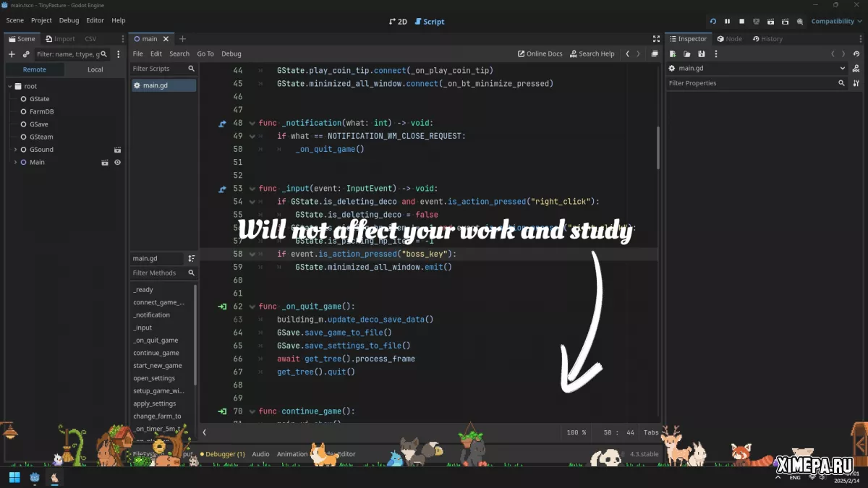Select the Remote scene tree view
This screenshot has width=868, height=488.
(x=34, y=69)
